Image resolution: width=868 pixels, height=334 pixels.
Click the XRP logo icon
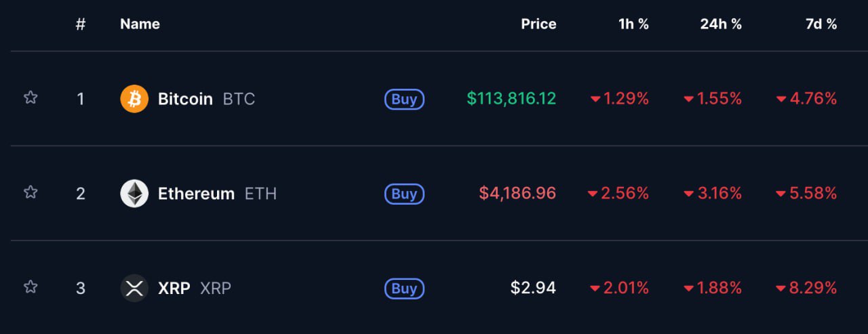134,288
